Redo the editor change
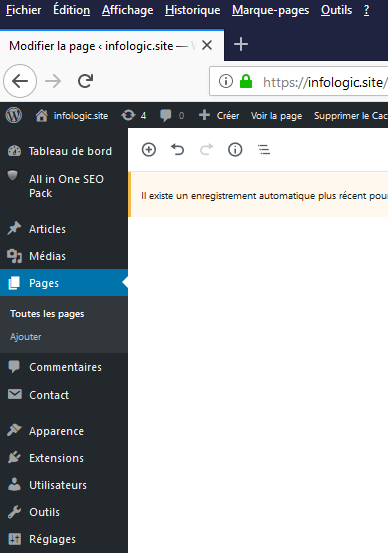 click(206, 150)
